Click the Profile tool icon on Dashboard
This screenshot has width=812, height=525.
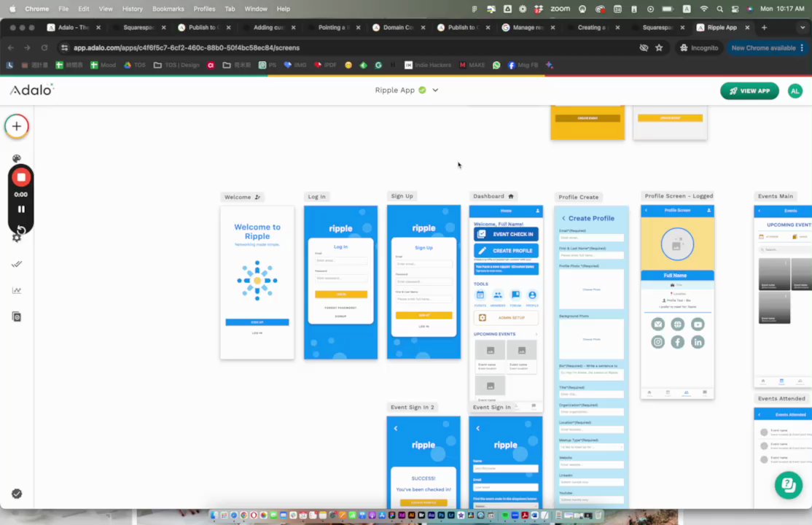coord(532,295)
